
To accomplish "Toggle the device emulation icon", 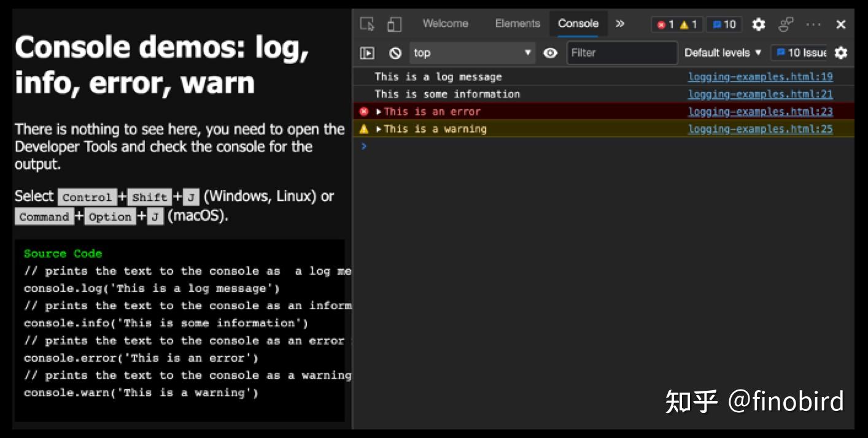I will [x=394, y=24].
